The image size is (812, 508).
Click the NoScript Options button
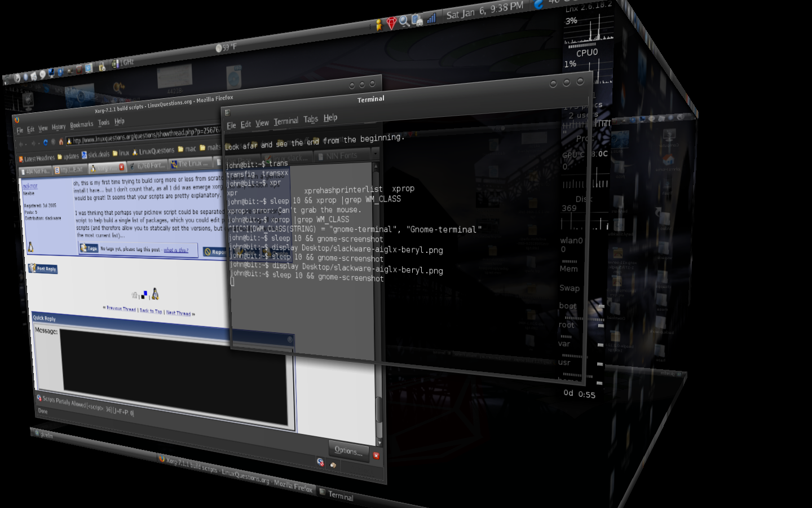[348, 451]
